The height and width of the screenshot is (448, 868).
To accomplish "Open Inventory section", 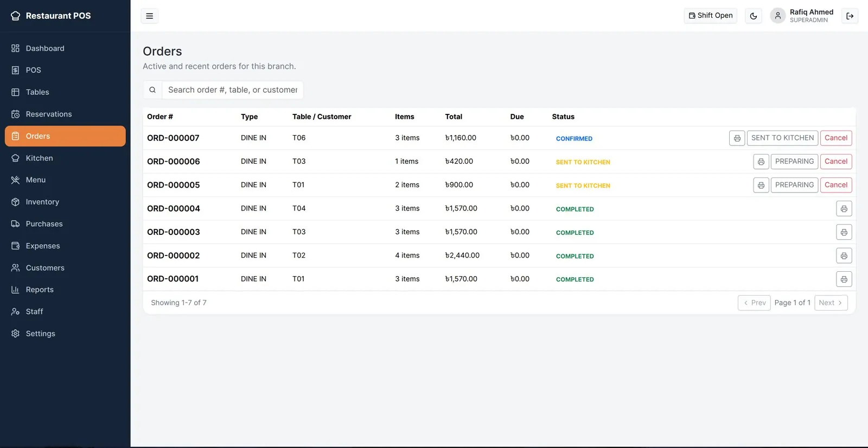I will 65,202.
